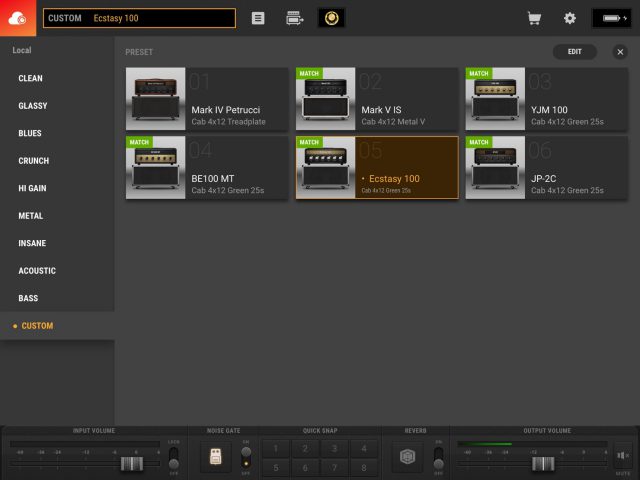The height and width of the screenshot is (480, 640).
Task: Open the cloud sync icon
Action: [x=18, y=18]
